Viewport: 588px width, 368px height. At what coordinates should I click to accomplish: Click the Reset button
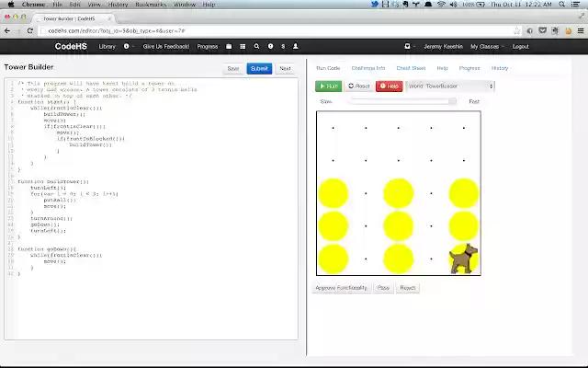point(359,86)
